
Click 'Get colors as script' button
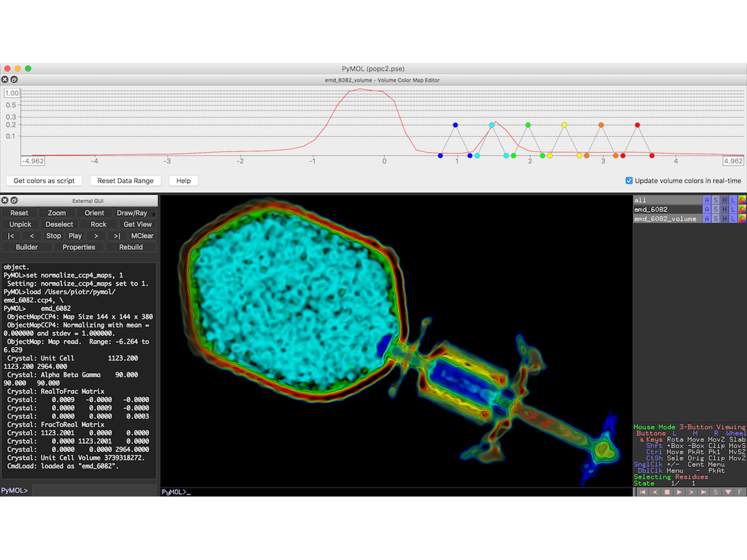point(44,181)
